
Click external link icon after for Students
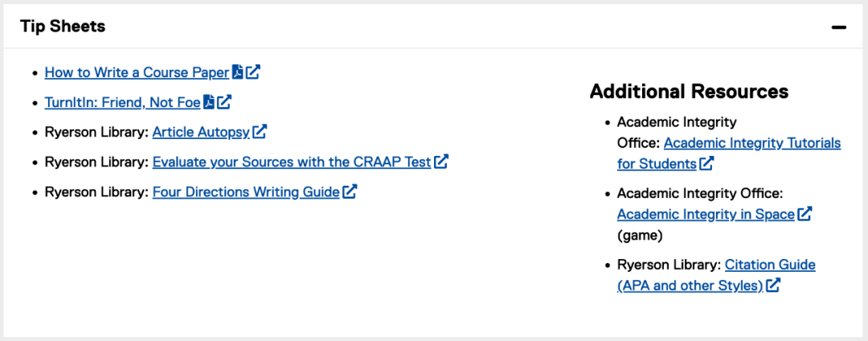point(706,163)
